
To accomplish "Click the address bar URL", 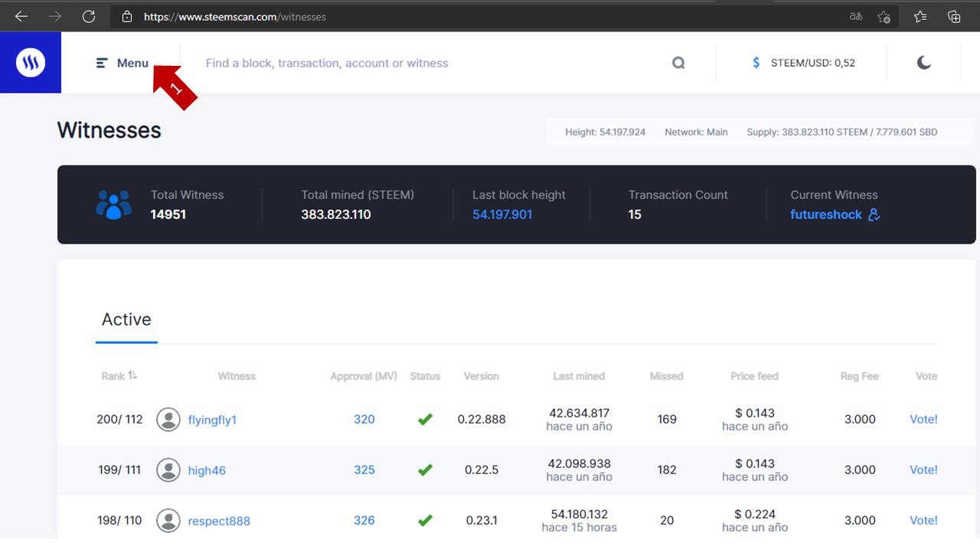I will [235, 16].
